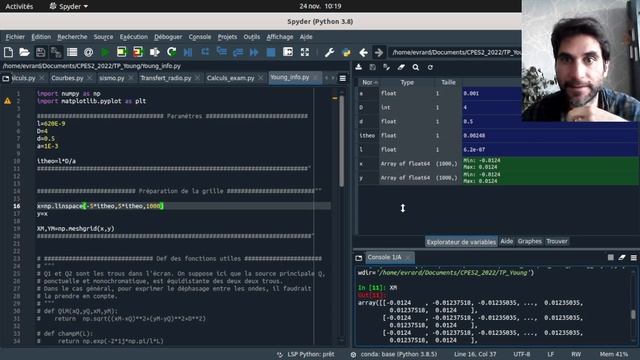Switch to the Graphes tab
Screen dimensions: 640x360
pyautogui.click(x=529, y=241)
